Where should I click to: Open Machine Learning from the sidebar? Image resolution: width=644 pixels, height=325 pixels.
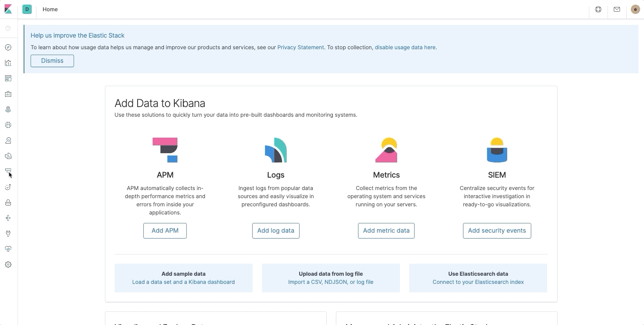point(8,125)
